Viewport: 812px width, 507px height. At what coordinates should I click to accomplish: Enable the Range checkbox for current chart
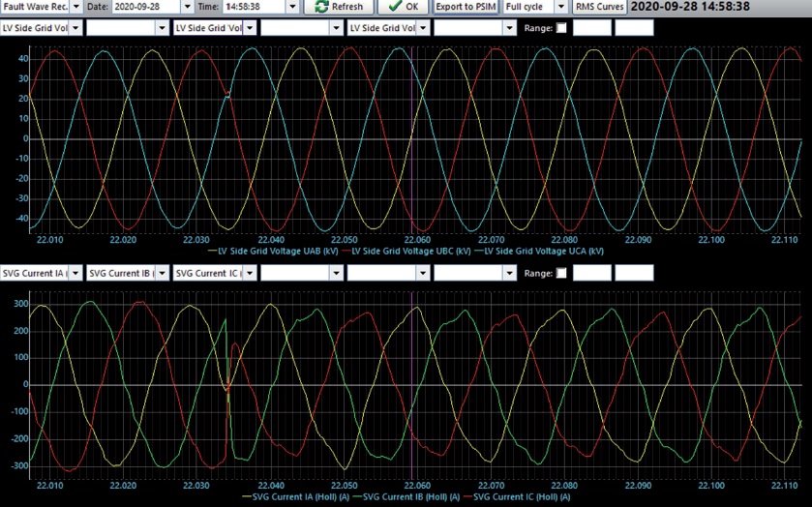561,273
